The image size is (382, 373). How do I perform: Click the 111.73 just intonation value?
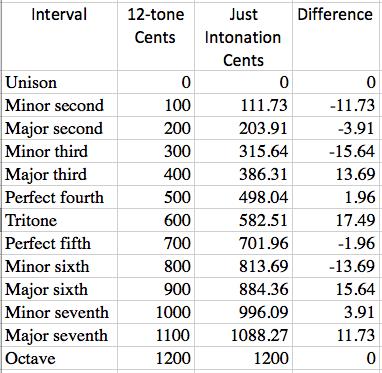pyautogui.click(x=243, y=105)
